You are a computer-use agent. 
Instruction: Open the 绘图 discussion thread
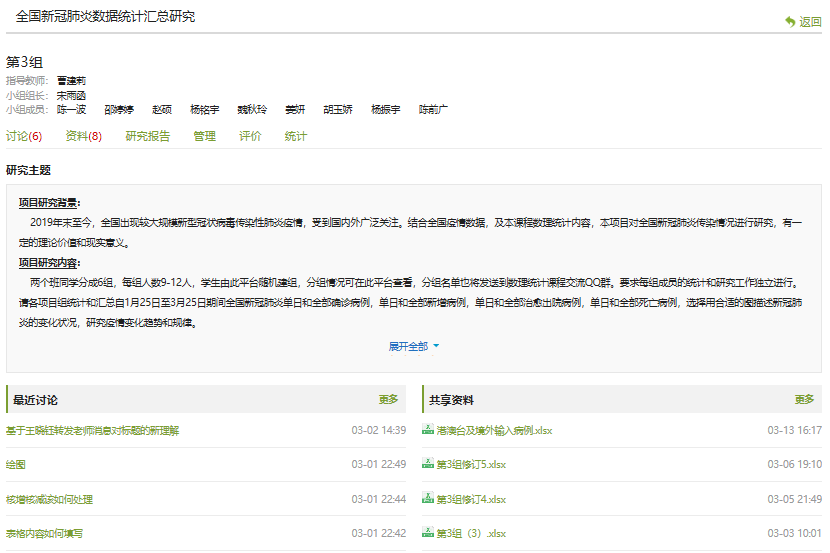pos(16,465)
